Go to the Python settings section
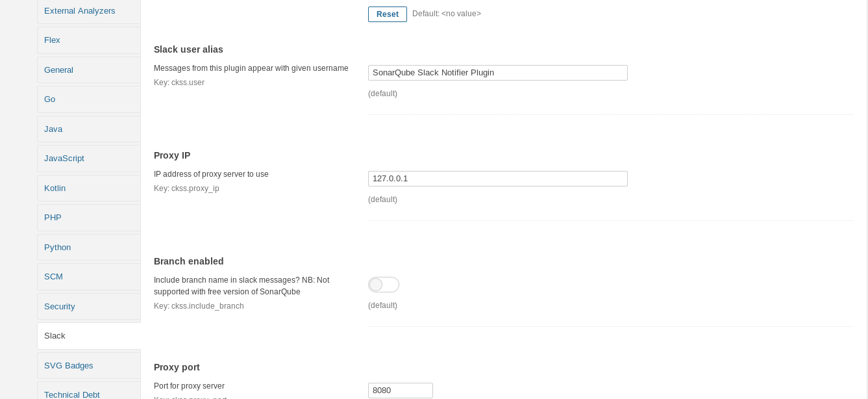Screen dimensions: 868x399 tap(57, 248)
